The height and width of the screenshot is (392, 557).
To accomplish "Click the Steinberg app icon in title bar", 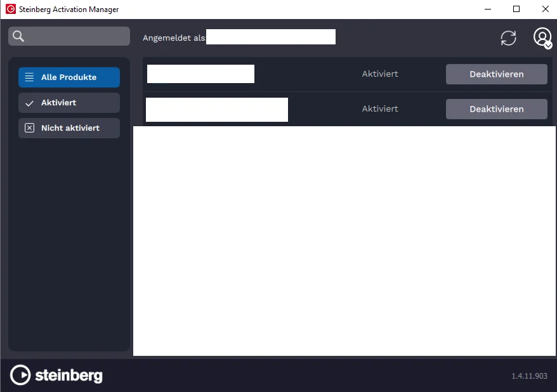I will click(x=11, y=10).
